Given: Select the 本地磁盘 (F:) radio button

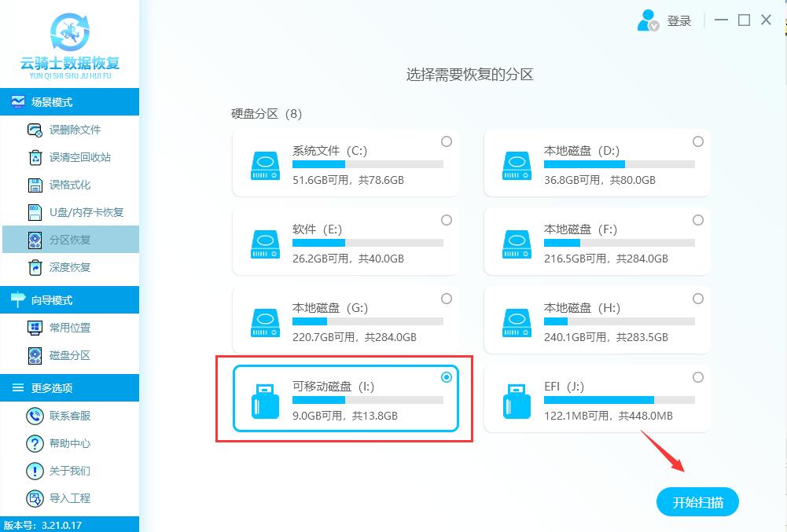Looking at the screenshot, I should pos(697,220).
